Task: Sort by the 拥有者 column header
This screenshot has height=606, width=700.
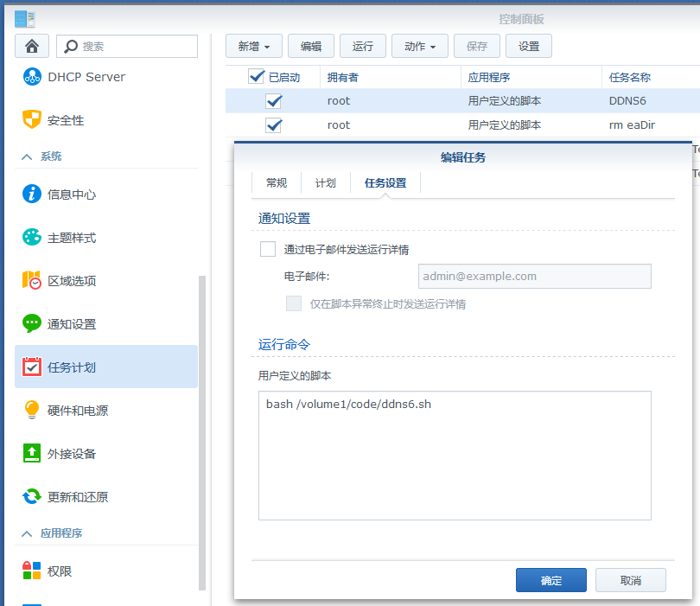Action: [390, 77]
